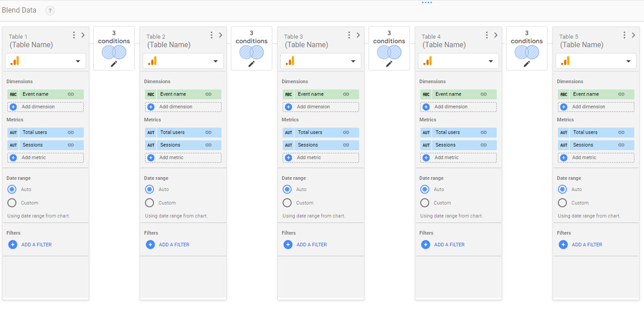Image resolution: width=644 pixels, height=310 pixels.
Task: Expand Table 5 using the chevron arrow
Action: (x=633, y=35)
